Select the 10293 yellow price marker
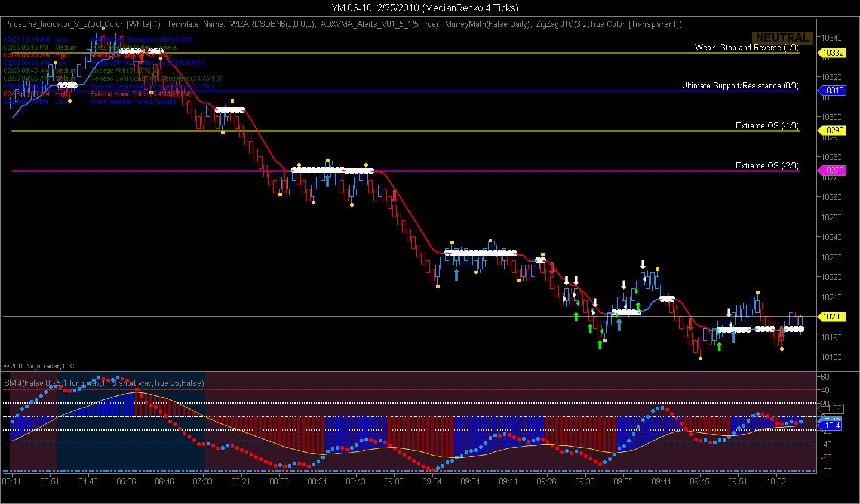This screenshot has width=860, height=504. (x=832, y=130)
